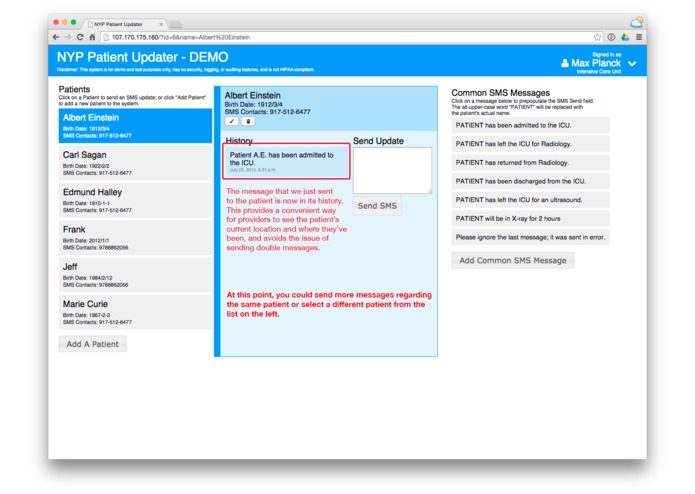Open a new browser tab
Screen dimensions: 695x494
(x=176, y=24)
